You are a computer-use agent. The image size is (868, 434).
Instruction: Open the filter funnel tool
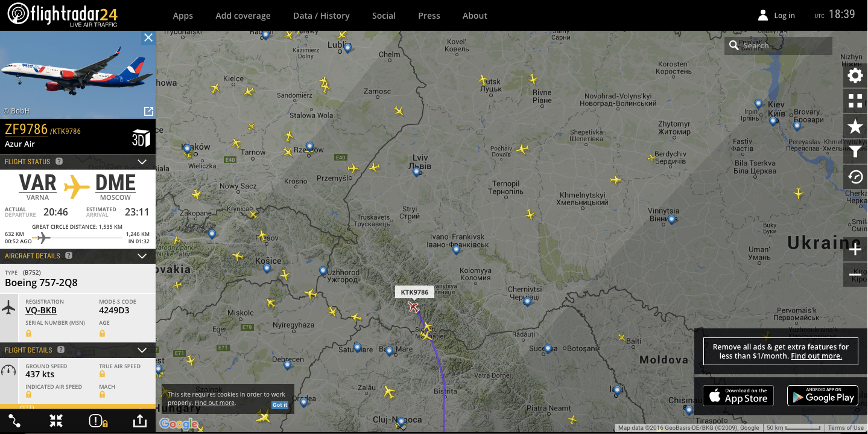point(855,152)
